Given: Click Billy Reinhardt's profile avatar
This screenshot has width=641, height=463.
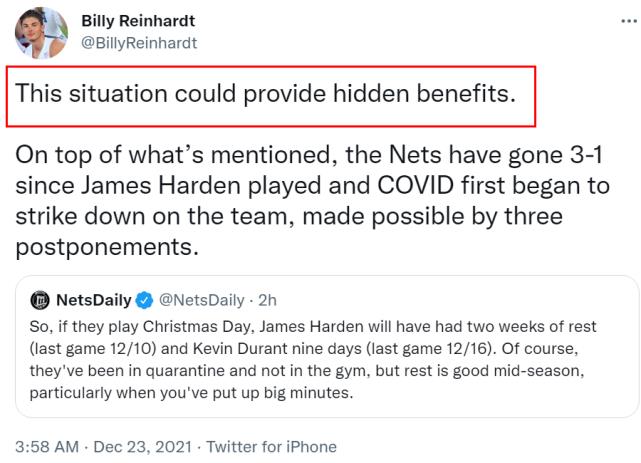Looking at the screenshot, I should (x=40, y=32).
